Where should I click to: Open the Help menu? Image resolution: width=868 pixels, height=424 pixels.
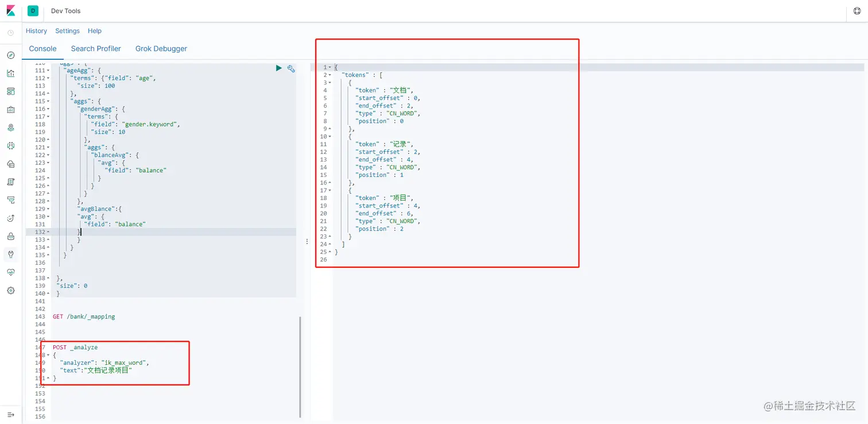click(x=95, y=31)
